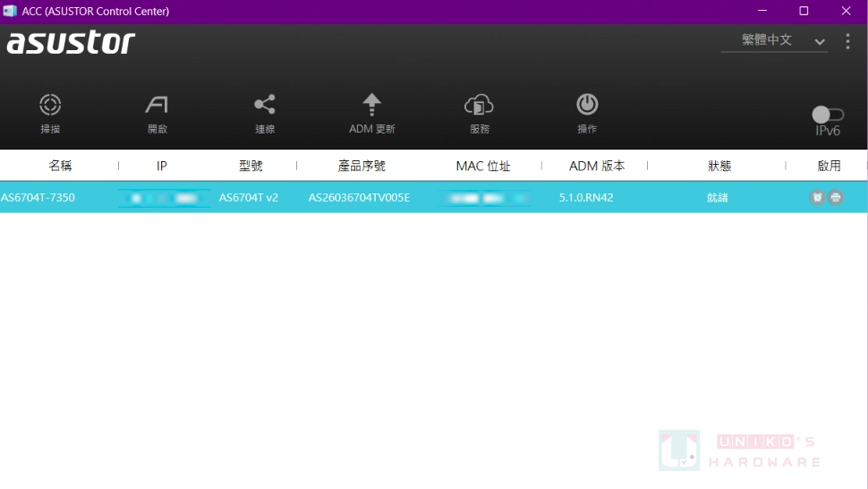Click the 操作 power action icon
This screenshot has width=868, height=489.
587,104
